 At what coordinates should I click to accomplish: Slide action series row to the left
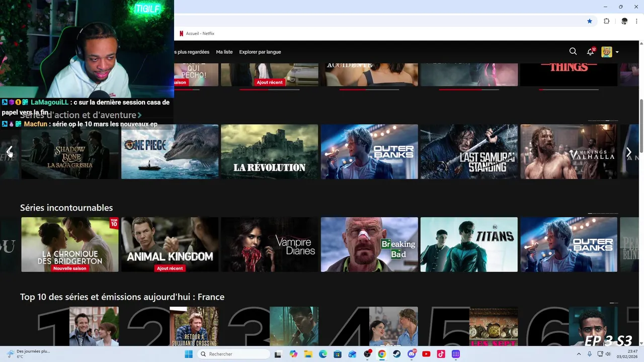pyautogui.click(x=9, y=152)
